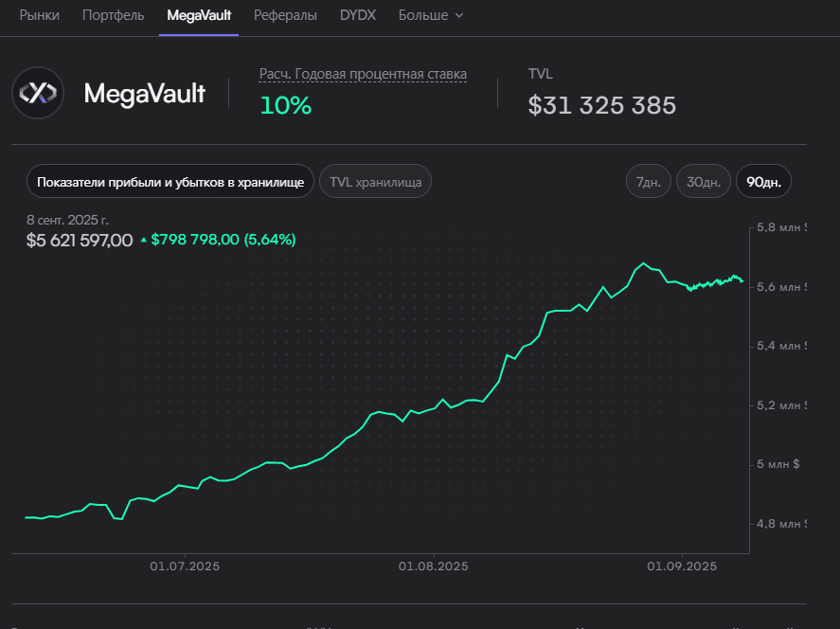Click the MegaVault logo icon
Viewport: 840px width, 629px height.
[38, 93]
